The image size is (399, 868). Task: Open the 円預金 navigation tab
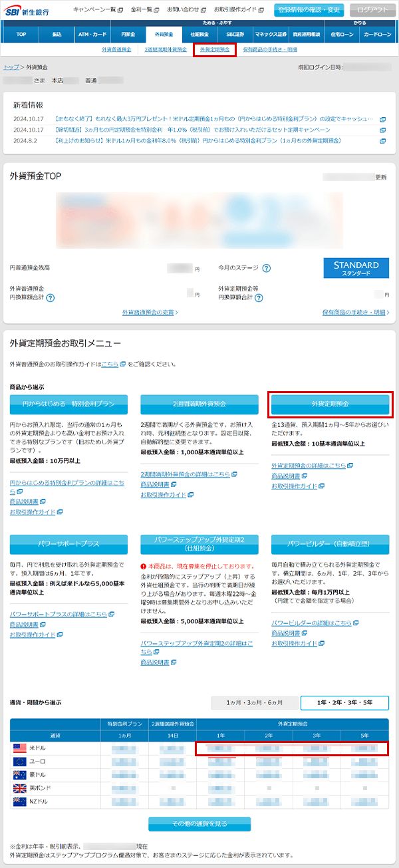point(128,33)
